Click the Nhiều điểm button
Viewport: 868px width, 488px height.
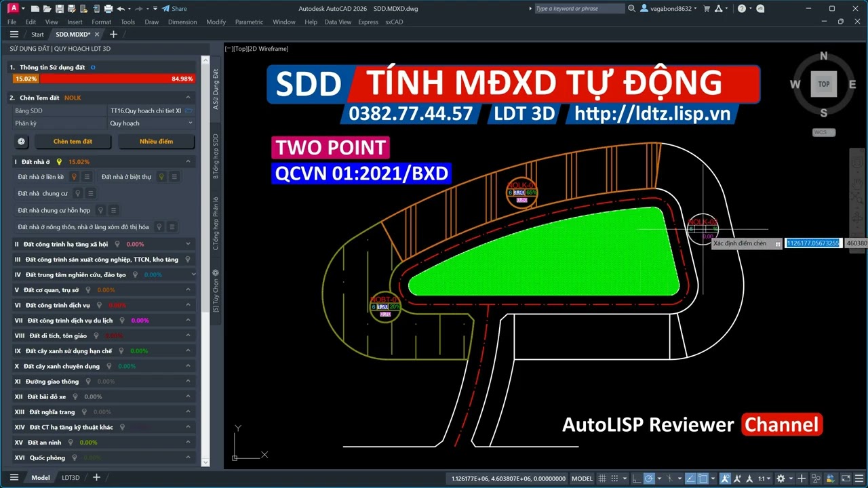click(156, 142)
